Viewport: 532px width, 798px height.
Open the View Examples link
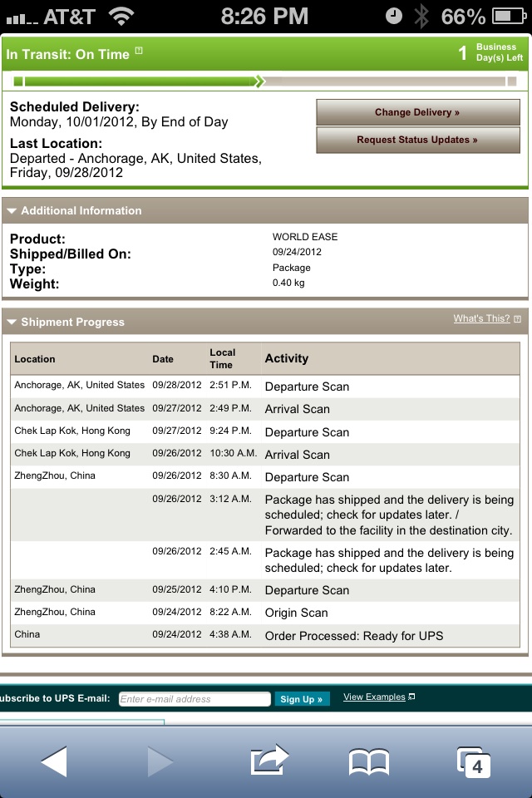374,697
